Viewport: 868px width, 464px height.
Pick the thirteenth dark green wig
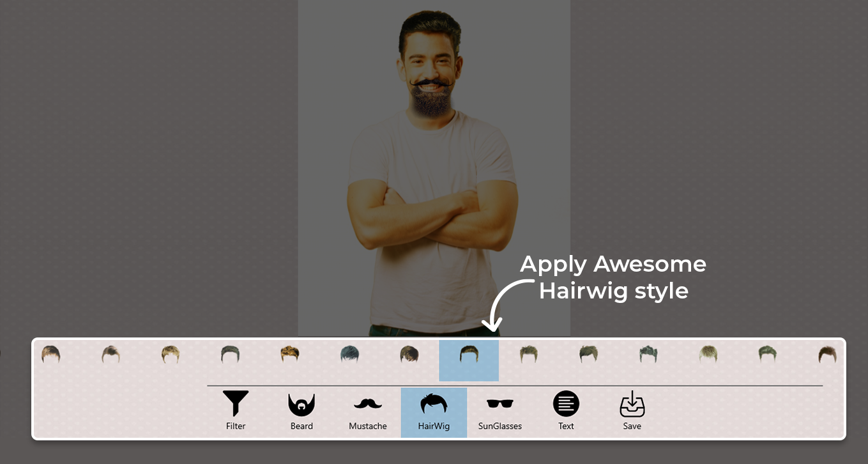pos(768,354)
